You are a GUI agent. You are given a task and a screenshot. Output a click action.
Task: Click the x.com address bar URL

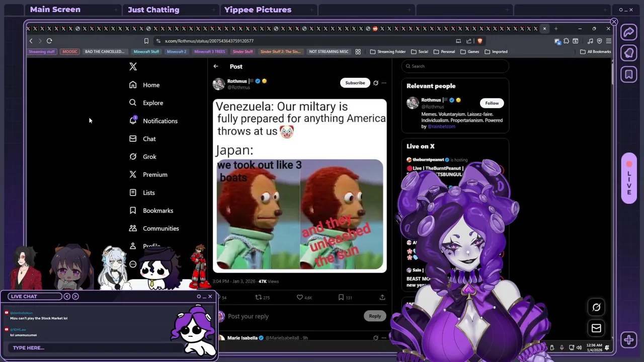209,41
